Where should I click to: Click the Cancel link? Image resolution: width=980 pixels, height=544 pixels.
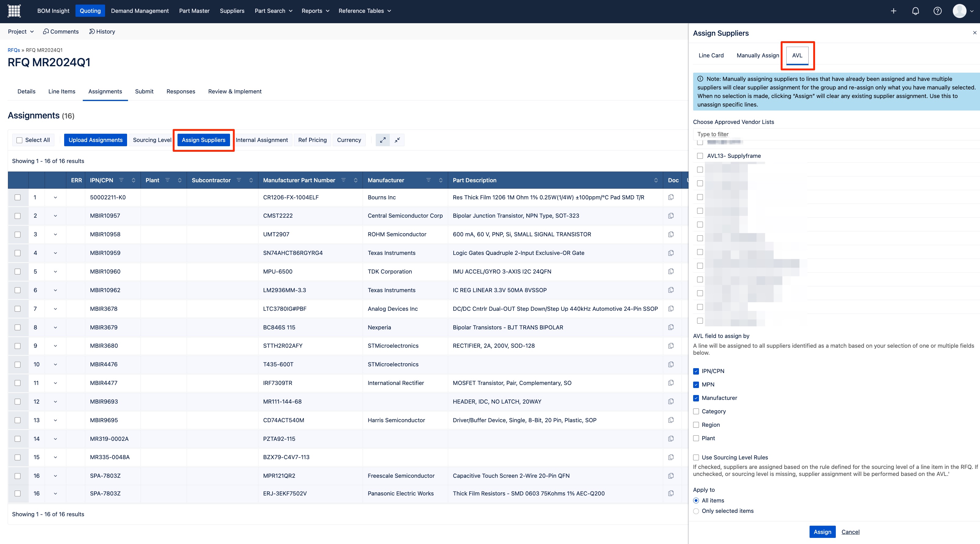click(850, 532)
